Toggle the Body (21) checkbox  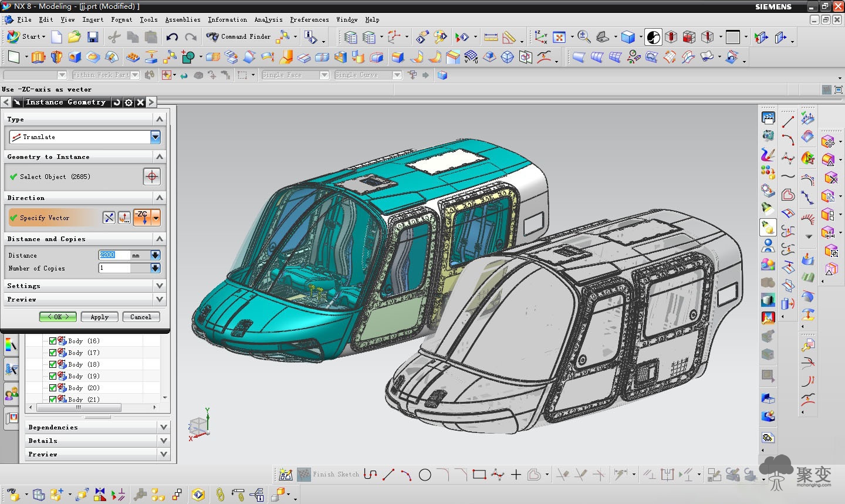[x=53, y=399]
